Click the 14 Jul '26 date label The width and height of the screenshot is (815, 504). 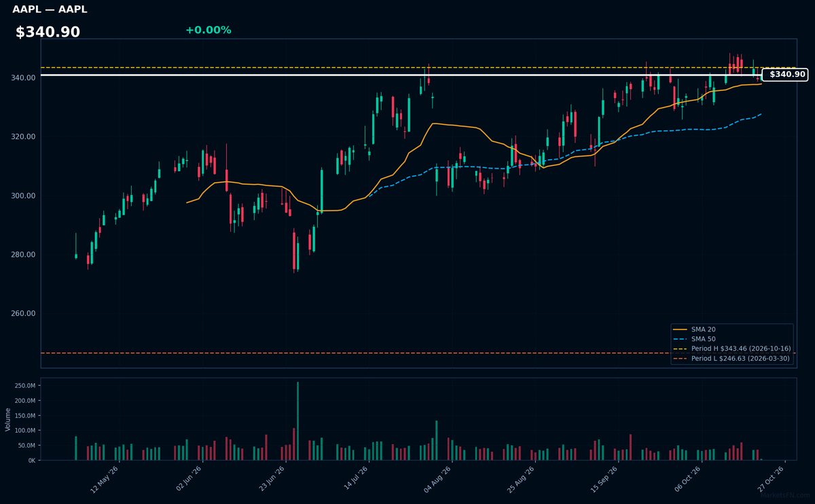click(355, 478)
